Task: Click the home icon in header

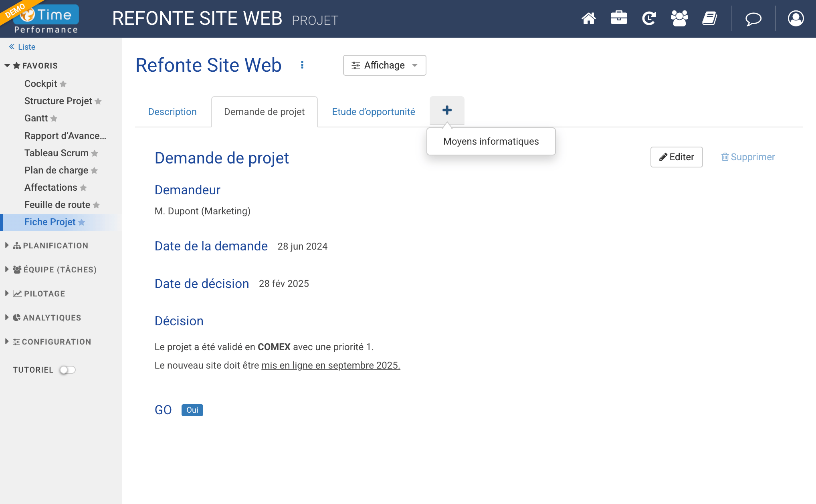Action: coord(588,18)
